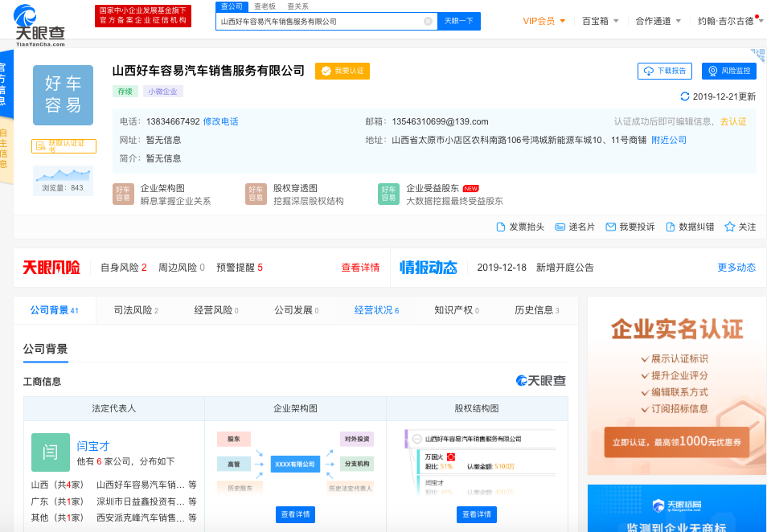Click the company name search input field
Viewport: 767px width, 532px height.
320,22
